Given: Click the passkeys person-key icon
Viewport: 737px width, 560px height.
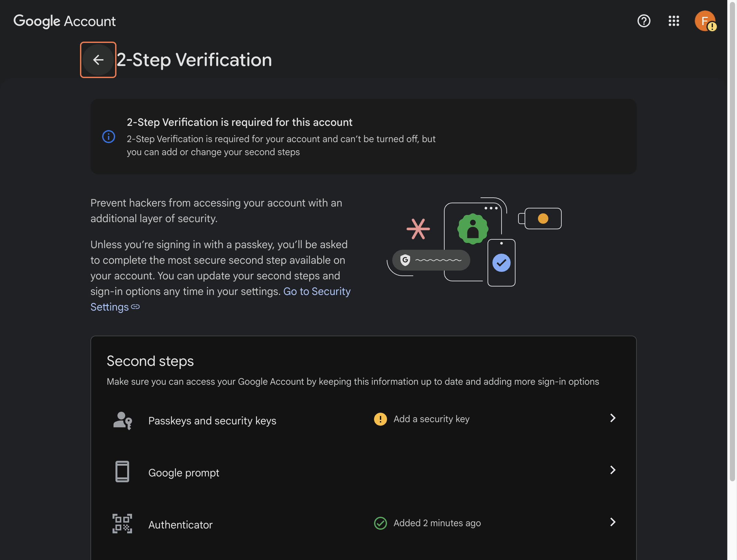Looking at the screenshot, I should click(x=122, y=420).
